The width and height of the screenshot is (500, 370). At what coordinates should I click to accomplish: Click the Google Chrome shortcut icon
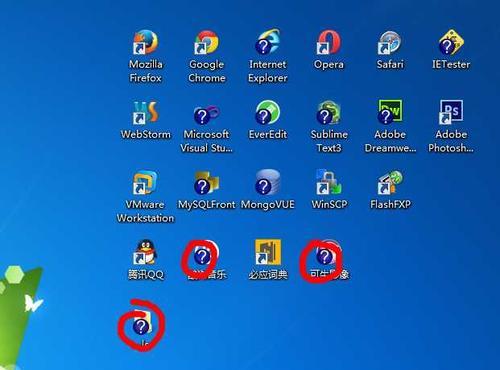pos(207,42)
